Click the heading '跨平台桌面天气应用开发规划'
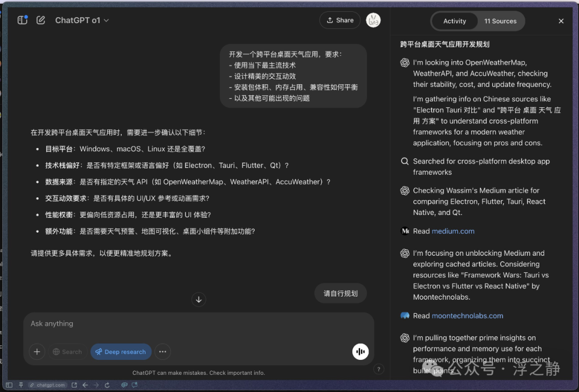Screen dimensions: 579x392 point(444,45)
